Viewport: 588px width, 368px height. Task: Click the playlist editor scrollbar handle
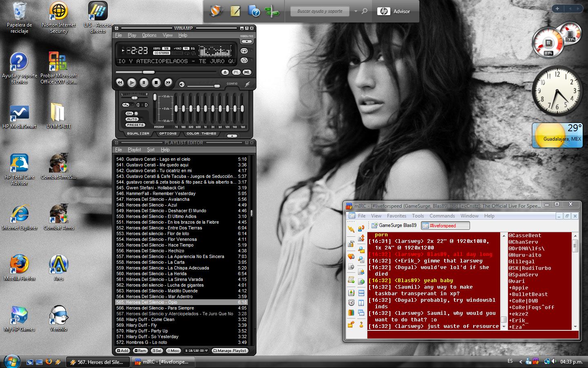click(252, 213)
